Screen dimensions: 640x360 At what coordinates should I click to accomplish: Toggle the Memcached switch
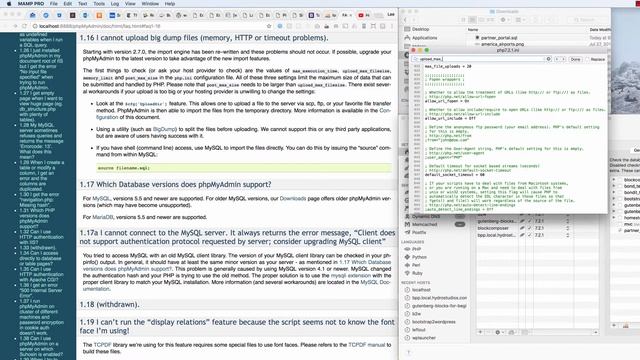click(x=460, y=224)
